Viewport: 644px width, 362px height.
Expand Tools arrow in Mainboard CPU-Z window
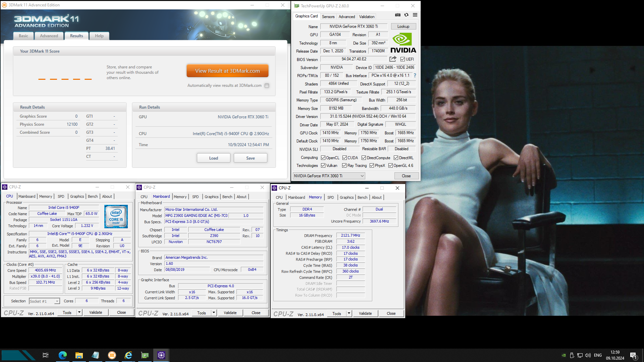click(x=214, y=313)
